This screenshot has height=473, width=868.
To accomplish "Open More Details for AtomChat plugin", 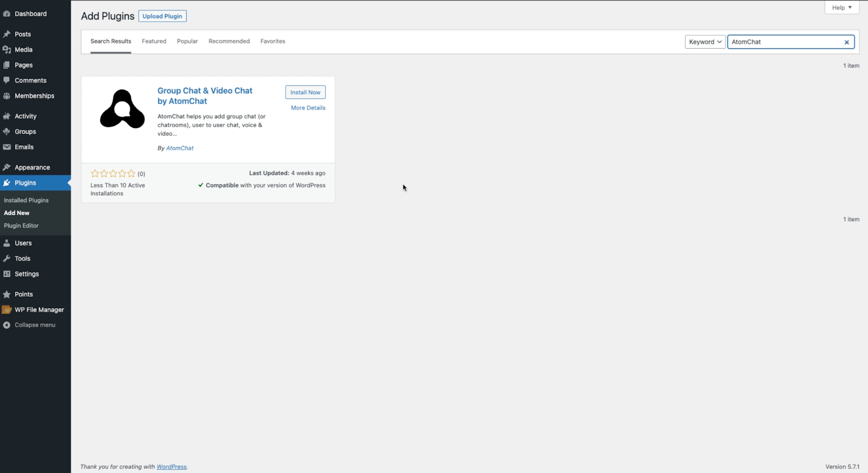I will pos(308,108).
